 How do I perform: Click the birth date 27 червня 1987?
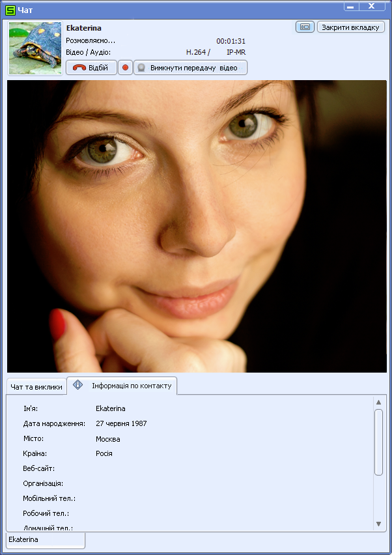[x=121, y=423]
